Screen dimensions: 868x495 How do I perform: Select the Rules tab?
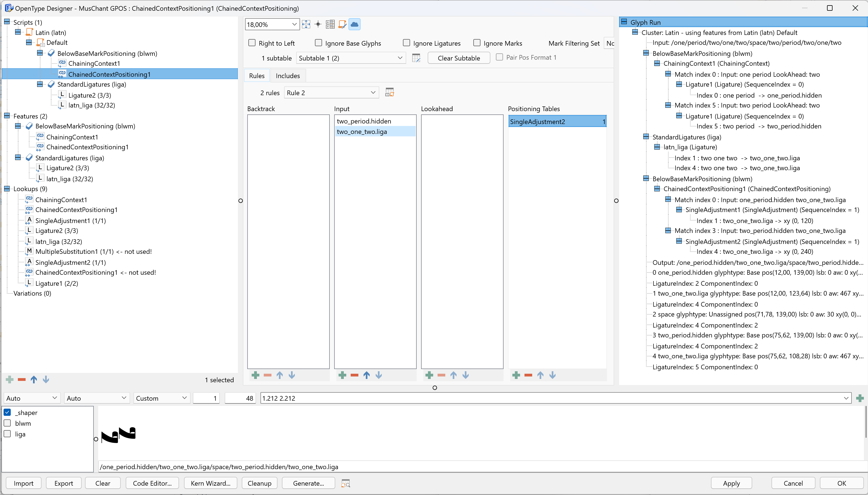pyautogui.click(x=257, y=76)
